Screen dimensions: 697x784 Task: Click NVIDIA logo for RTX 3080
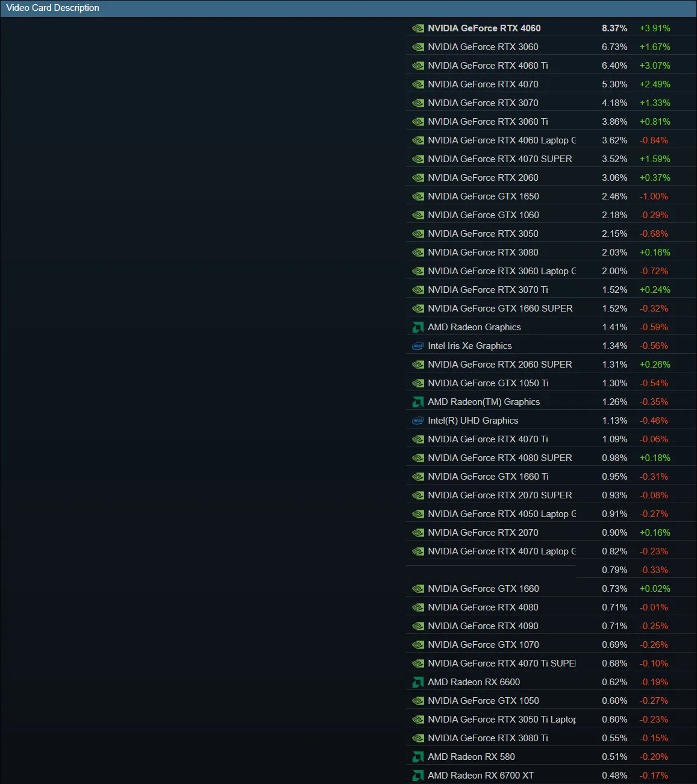point(418,252)
